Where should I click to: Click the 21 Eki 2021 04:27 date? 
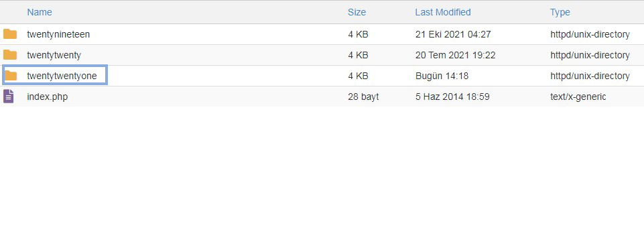click(453, 34)
